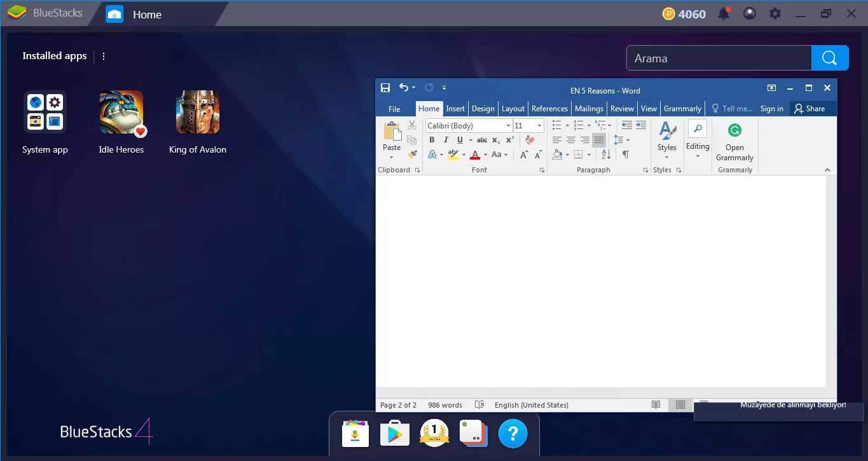Open Grammarly from the Word ribbon
The width and height of the screenshot is (868, 461).
coord(734,142)
